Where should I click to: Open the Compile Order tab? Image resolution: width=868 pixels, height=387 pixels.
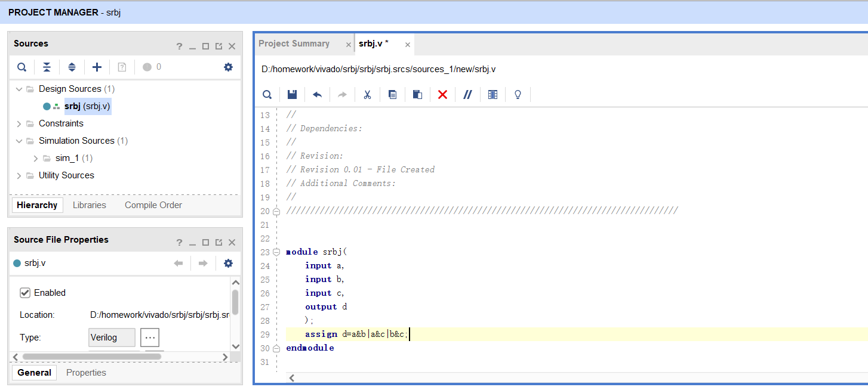(153, 205)
